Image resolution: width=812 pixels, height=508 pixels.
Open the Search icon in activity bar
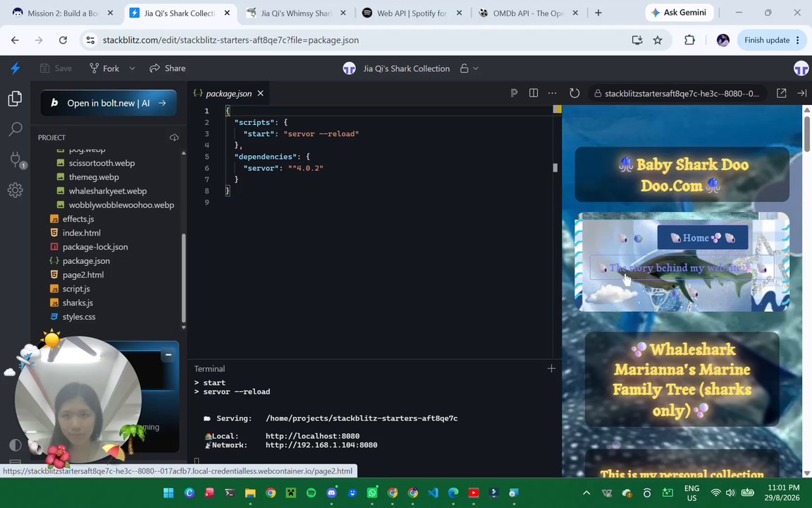click(15, 128)
